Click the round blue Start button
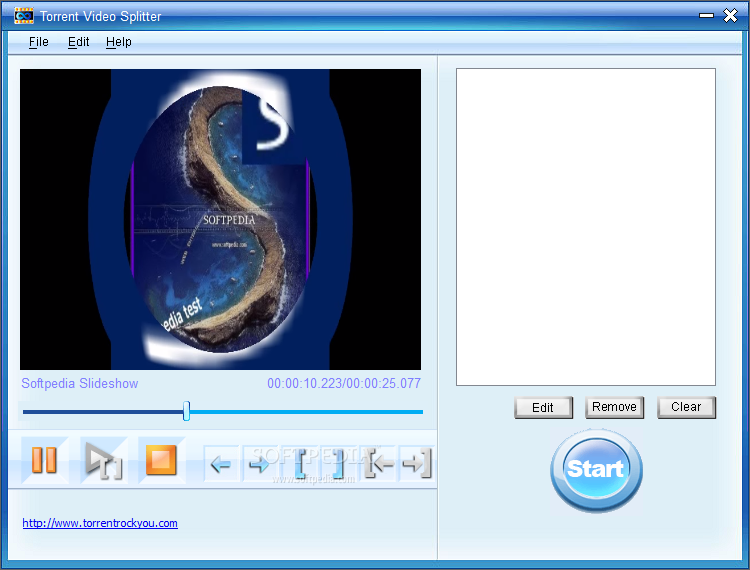 pos(596,470)
